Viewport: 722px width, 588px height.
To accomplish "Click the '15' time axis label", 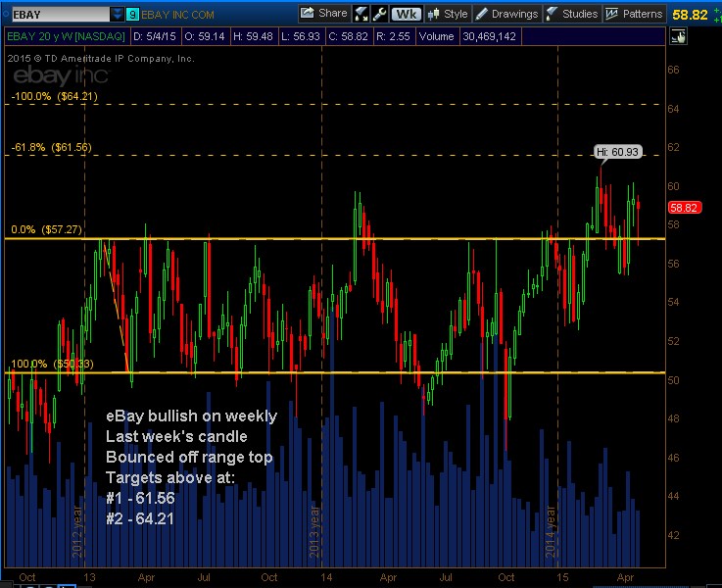I will [x=562, y=577].
